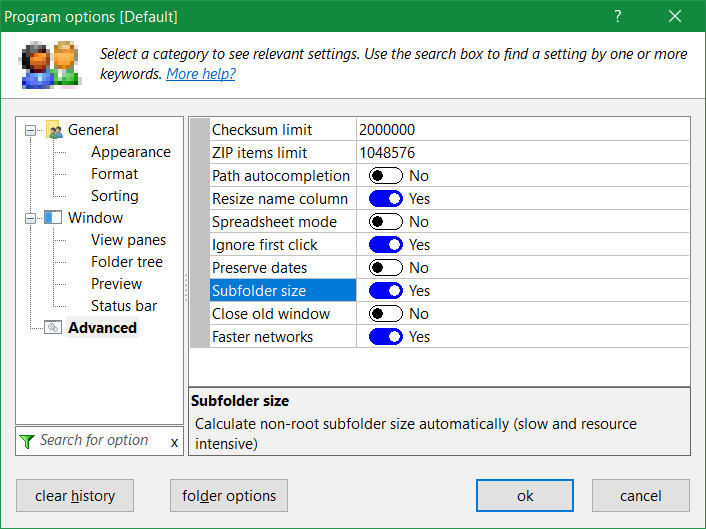Collapse the General tree node
The width and height of the screenshot is (706, 529).
click(x=30, y=130)
